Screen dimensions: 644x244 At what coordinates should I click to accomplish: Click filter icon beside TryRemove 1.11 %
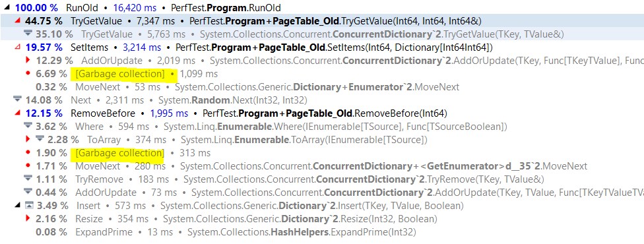[28, 179]
